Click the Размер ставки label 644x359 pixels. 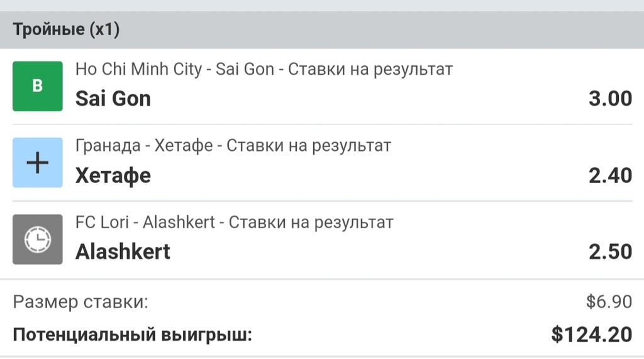pyautogui.click(x=80, y=302)
